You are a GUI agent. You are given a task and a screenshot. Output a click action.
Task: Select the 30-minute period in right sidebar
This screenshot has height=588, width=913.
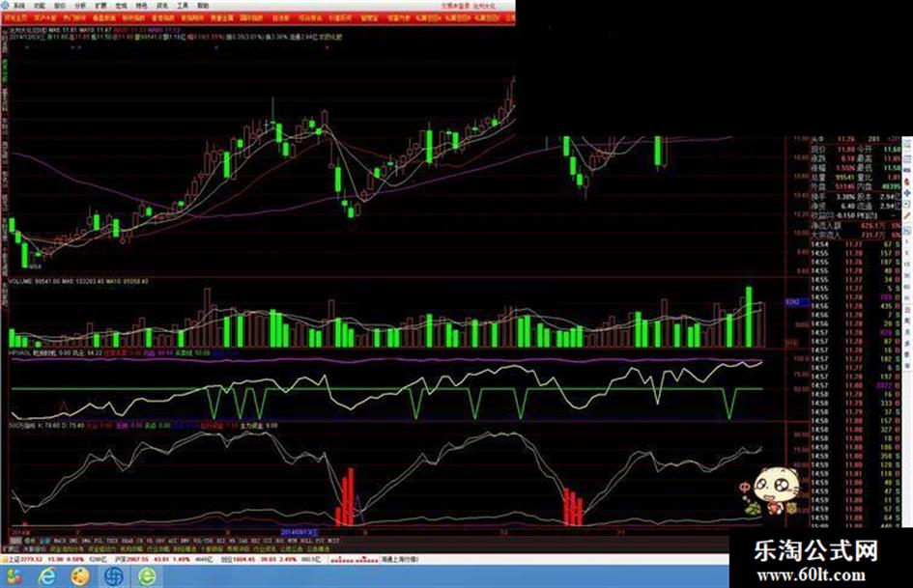907,275
